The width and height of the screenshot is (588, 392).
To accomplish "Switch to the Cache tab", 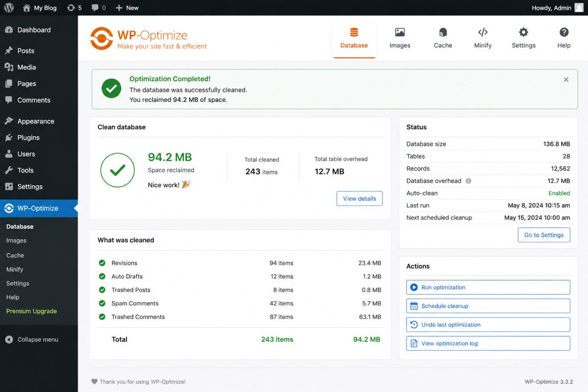I will click(443, 39).
